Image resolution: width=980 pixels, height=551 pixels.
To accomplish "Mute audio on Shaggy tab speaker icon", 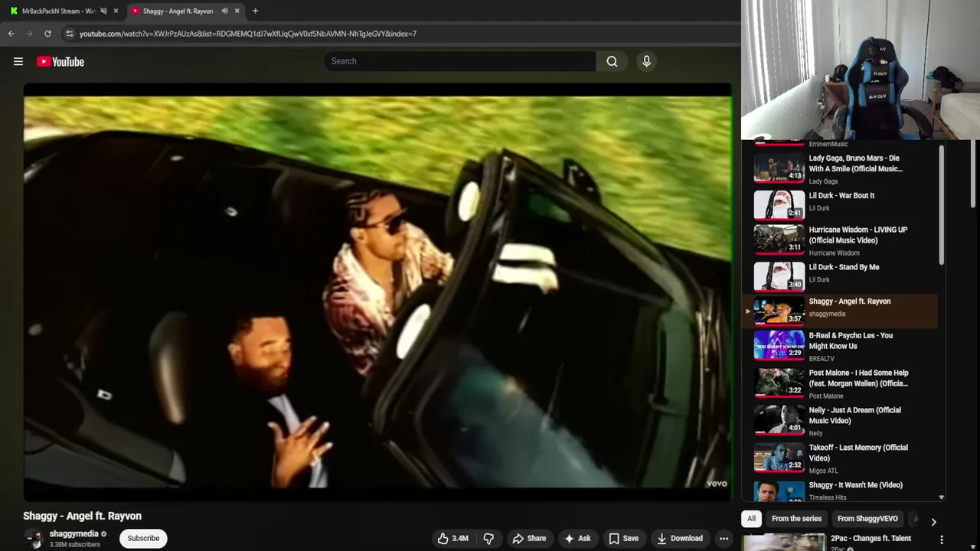I will 224,11.
